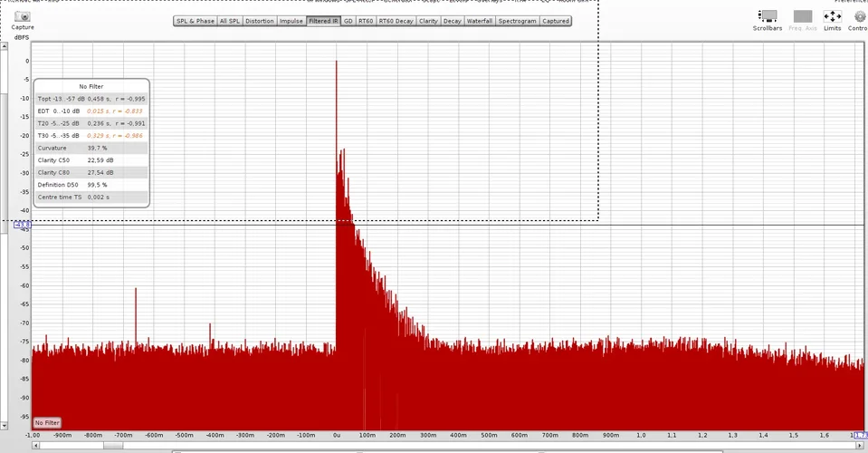
Task: Open the Controls gear icon
Action: 860,16
